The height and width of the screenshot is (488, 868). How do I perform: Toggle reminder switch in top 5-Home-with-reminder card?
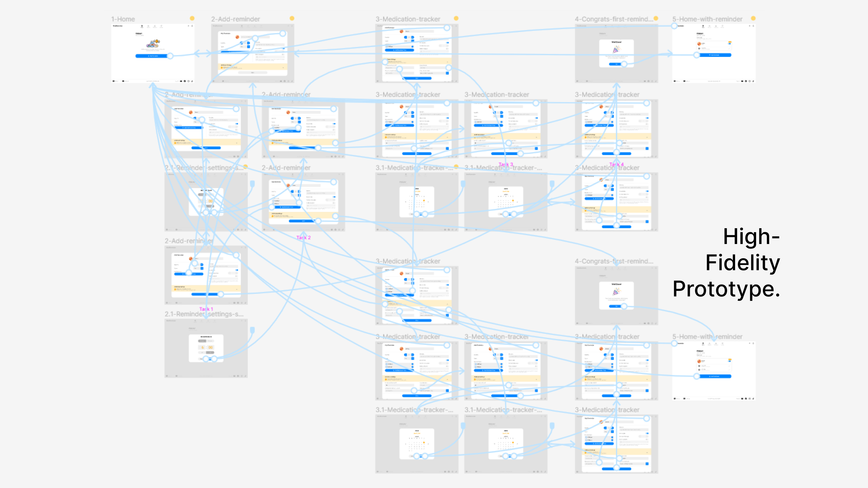[729, 43]
